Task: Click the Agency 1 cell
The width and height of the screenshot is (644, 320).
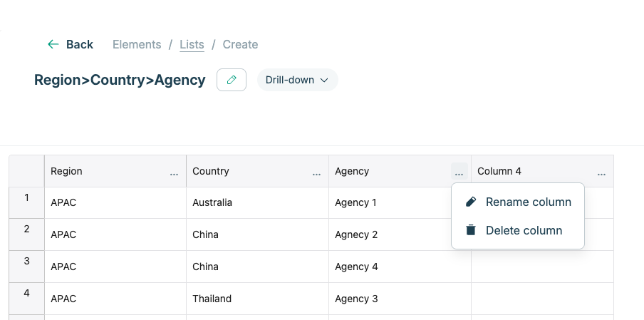Action: click(400, 203)
